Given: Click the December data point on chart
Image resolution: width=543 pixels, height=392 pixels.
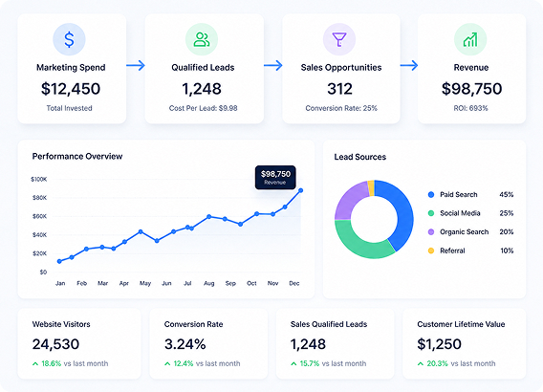Looking at the screenshot, I should tap(300, 190).
